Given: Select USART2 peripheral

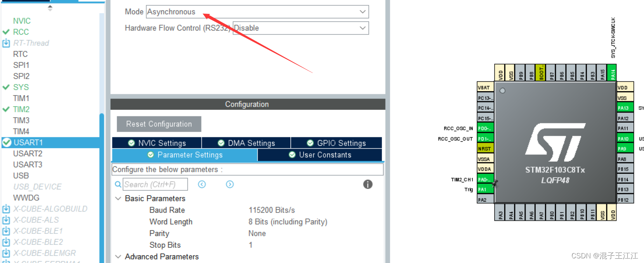Looking at the screenshot, I should point(28,154).
